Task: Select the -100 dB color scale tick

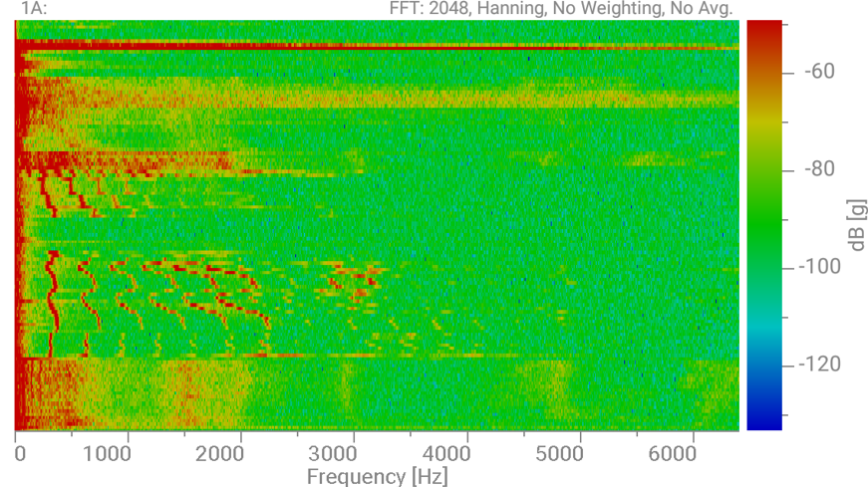Action: click(x=817, y=267)
